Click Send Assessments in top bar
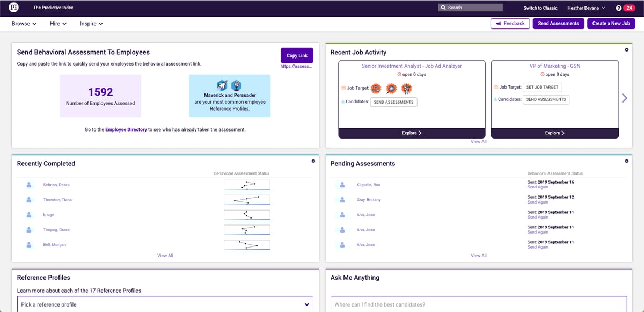 558,24
